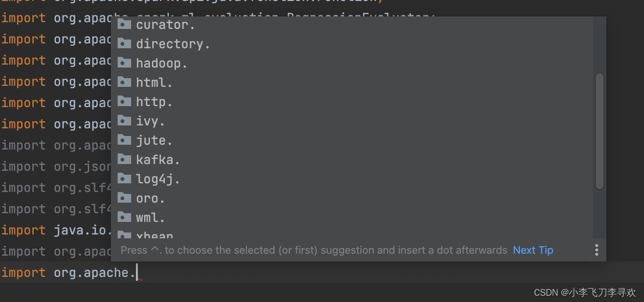Click the package icon beside "kafka."

tap(124, 159)
